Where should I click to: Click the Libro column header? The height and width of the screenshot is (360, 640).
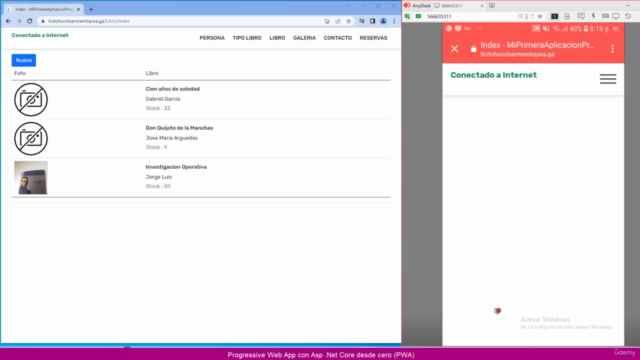(x=152, y=73)
